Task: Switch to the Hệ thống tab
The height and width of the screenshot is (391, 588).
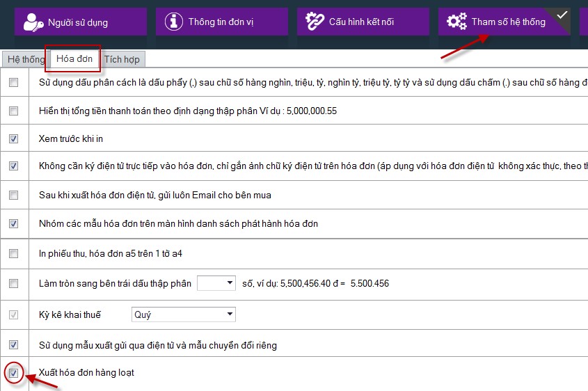Action: (x=26, y=59)
